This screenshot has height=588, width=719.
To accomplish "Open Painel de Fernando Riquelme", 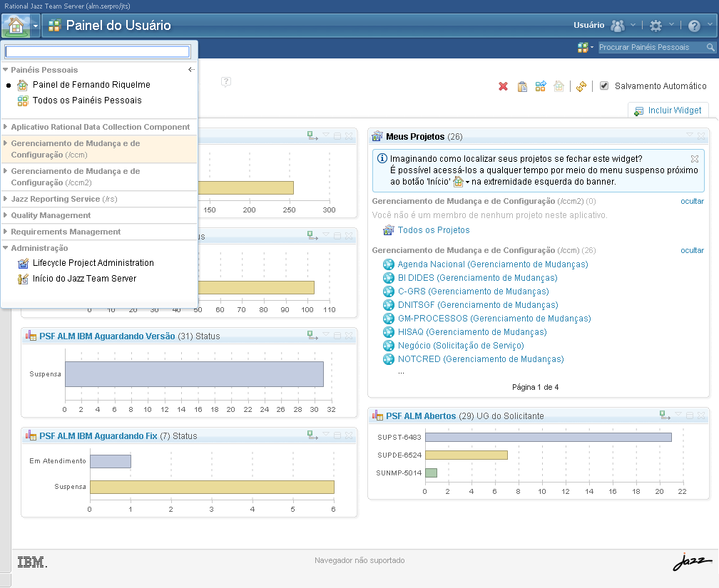I will pos(91,85).
